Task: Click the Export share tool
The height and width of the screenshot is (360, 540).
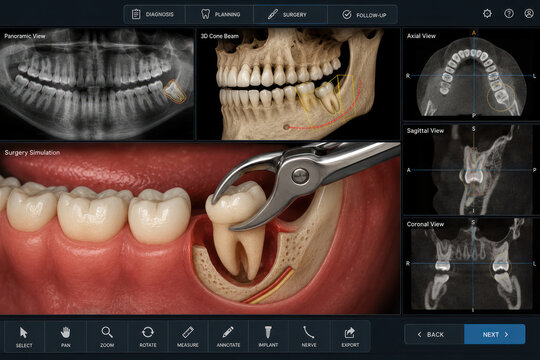Action: point(350,337)
